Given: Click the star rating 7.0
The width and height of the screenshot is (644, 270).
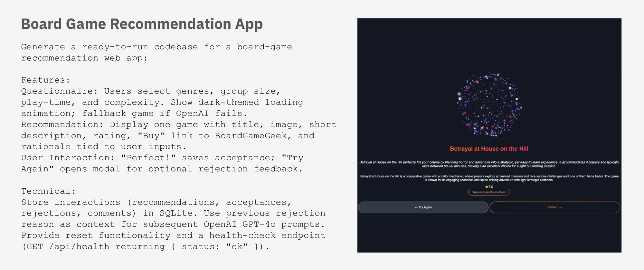Looking at the screenshot, I should click(x=489, y=187).
